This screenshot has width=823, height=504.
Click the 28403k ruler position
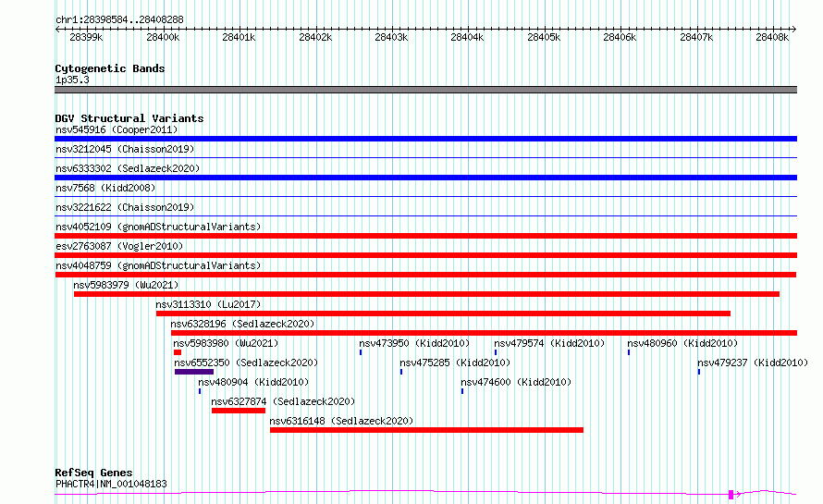click(x=391, y=37)
